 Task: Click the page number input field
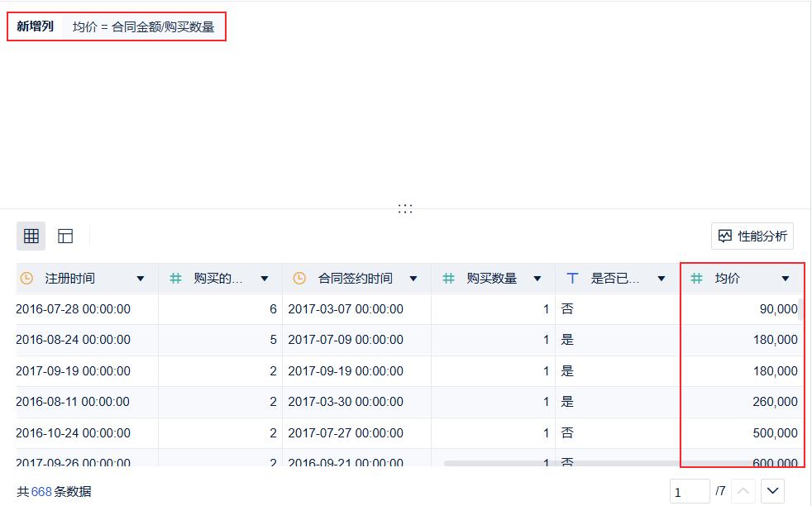pos(690,491)
